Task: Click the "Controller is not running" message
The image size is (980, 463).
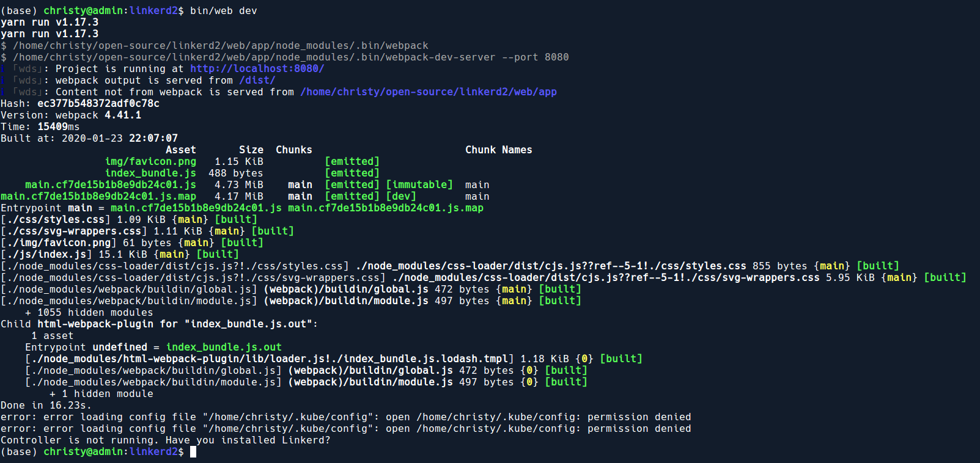Action: click(166, 440)
